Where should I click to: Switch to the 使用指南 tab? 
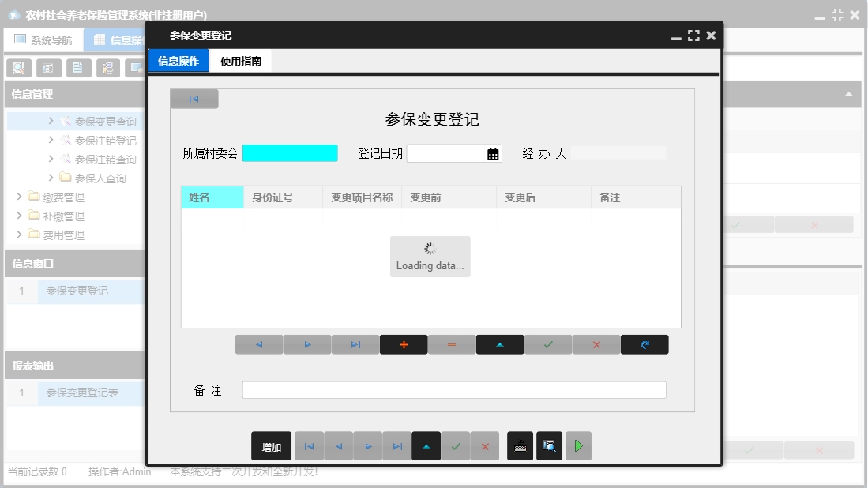point(240,59)
